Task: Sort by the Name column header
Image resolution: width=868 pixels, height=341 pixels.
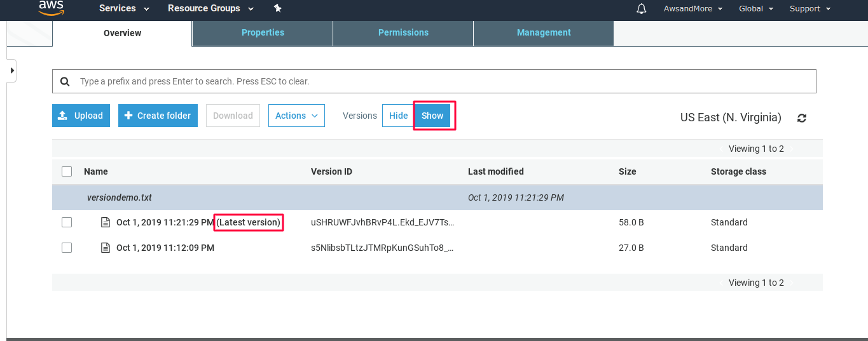Action: [x=96, y=171]
